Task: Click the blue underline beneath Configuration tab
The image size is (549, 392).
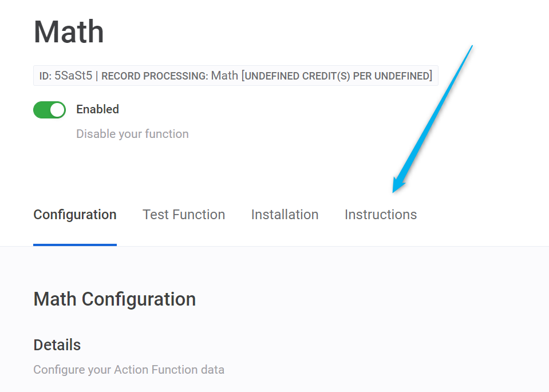Action: 75,245
